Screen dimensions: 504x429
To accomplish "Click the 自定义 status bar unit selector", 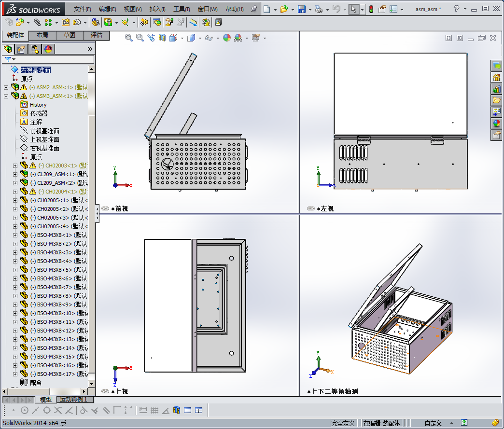I will tap(433, 423).
